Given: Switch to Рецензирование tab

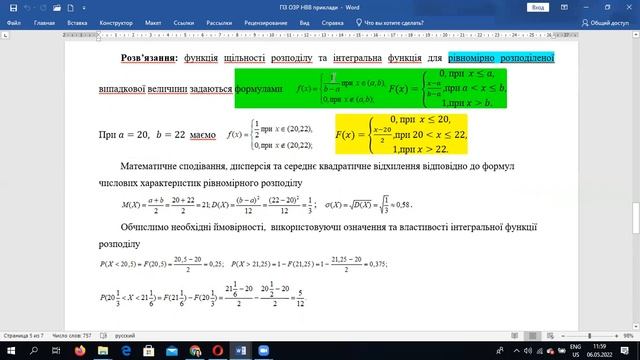Looking at the screenshot, I should tap(266, 23).
